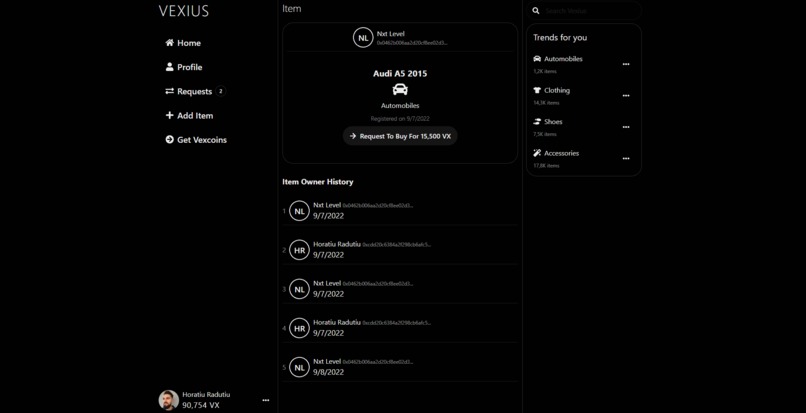Click the VEXIUS logo

tap(184, 11)
